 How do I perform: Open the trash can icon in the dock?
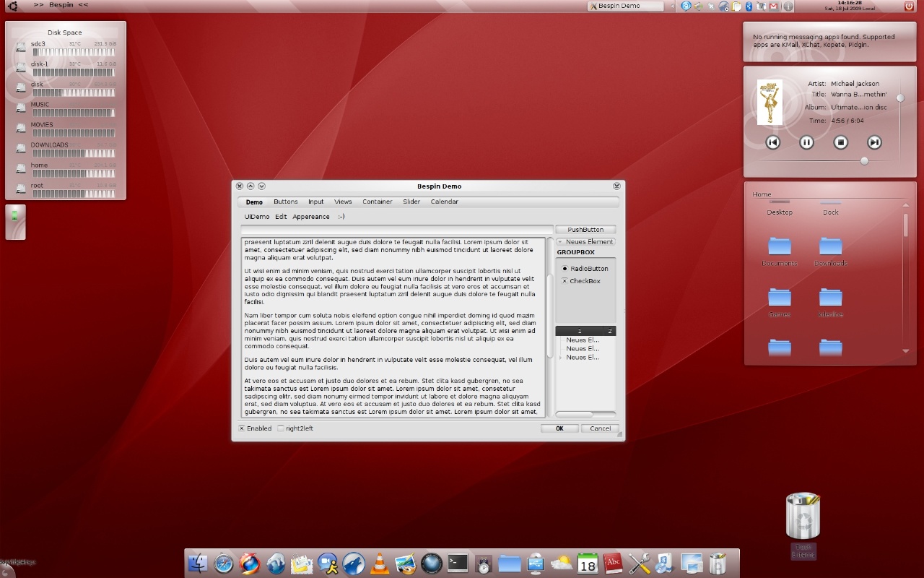(718, 563)
